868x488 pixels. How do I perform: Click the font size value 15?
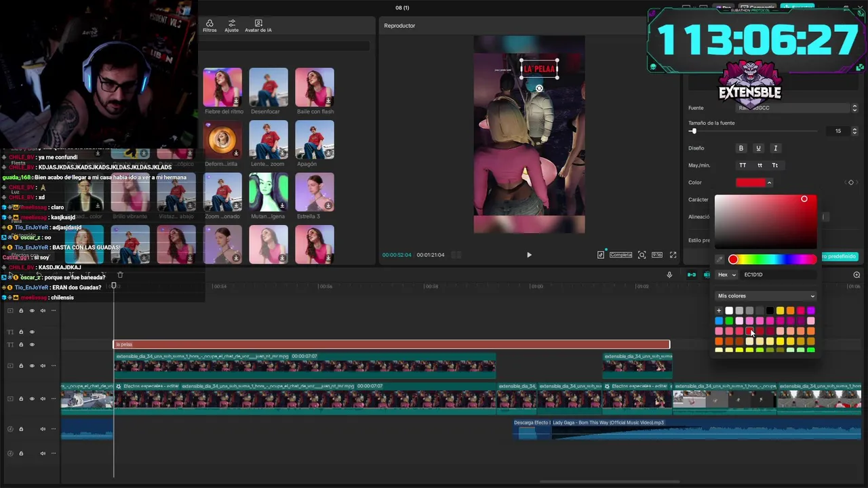(838, 131)
